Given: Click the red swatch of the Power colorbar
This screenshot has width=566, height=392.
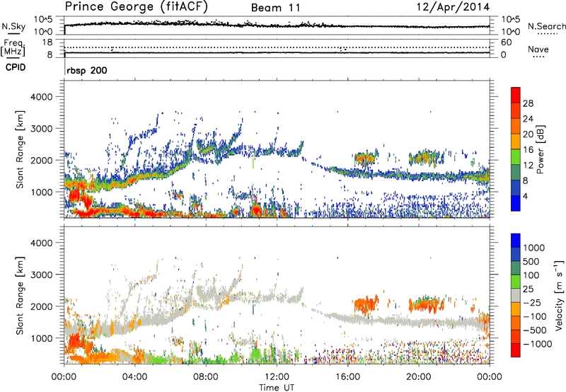Looking at the screenshot, I should point(516,95).
